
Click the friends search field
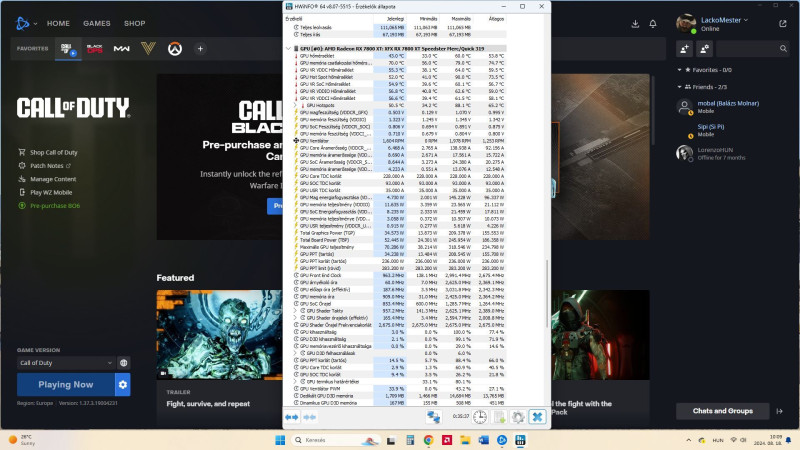point(752,49)
